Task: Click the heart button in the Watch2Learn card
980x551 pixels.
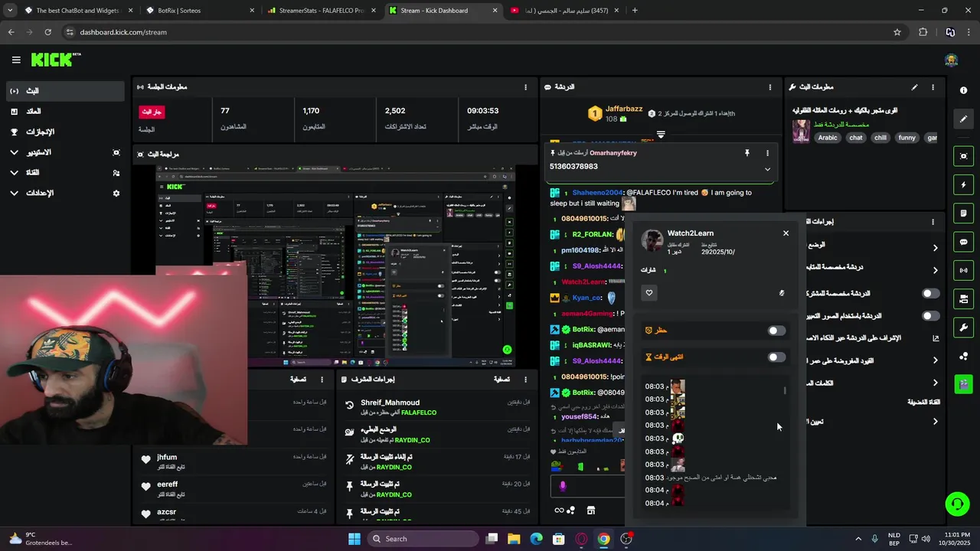Action: 649,292
